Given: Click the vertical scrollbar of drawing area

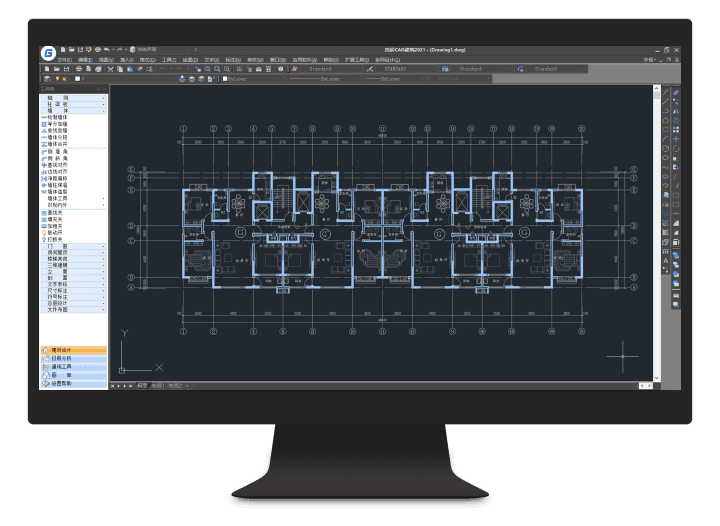Looking at the screenshot, I should click(656, 233).
